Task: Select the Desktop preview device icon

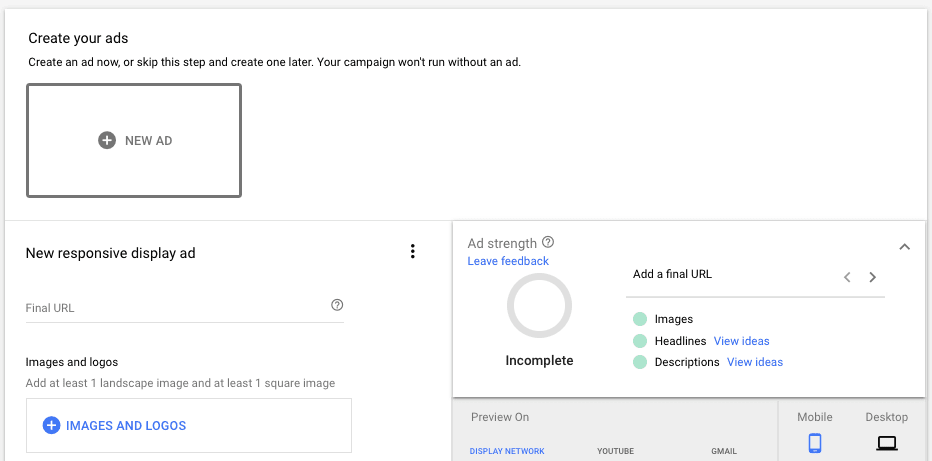Action: coord(886,443)
